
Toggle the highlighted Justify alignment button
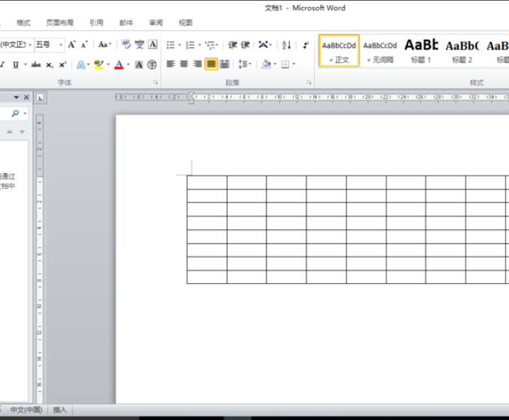[x=211, y=64]
